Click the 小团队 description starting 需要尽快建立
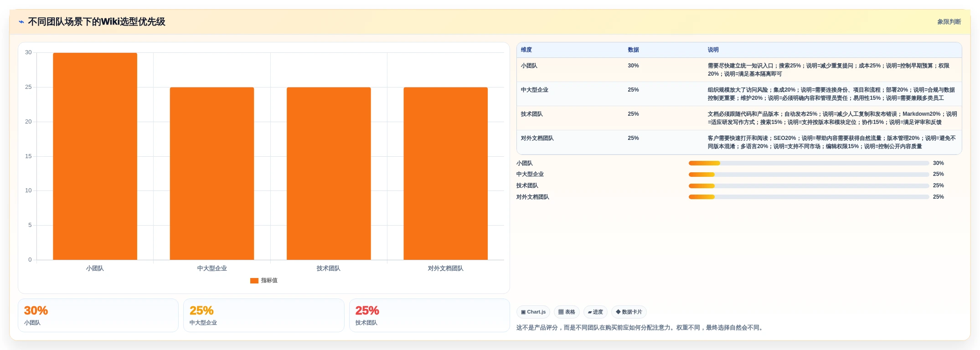980x350 pixels. (x=829, y=70)
